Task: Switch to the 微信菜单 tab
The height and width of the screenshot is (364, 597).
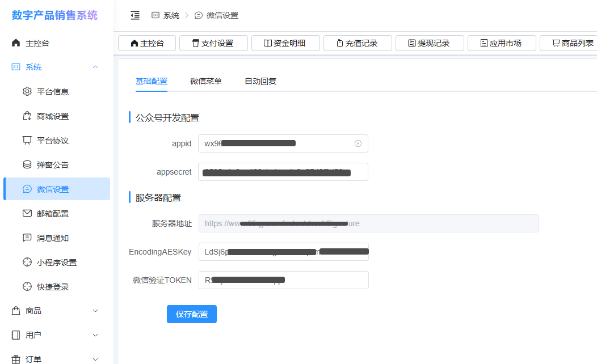Action: [x=206, y=81]
